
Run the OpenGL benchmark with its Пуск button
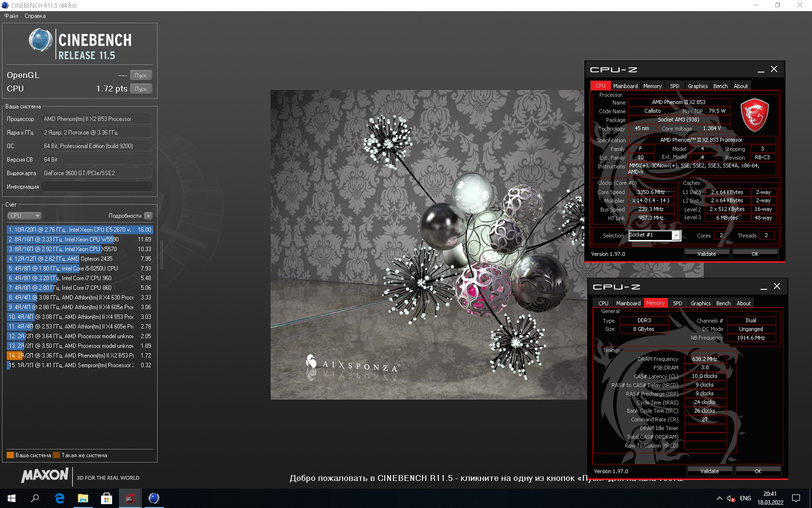(141, 75)
